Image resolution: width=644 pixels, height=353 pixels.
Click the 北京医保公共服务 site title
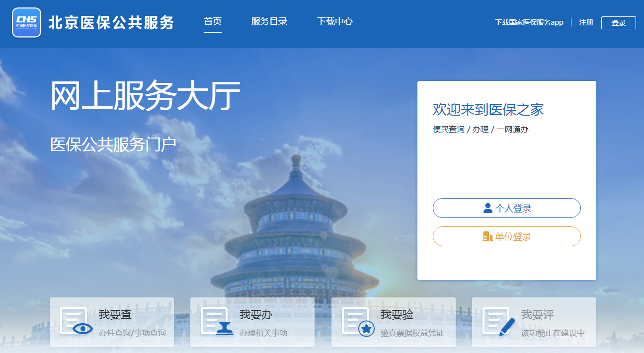(111, 22)
